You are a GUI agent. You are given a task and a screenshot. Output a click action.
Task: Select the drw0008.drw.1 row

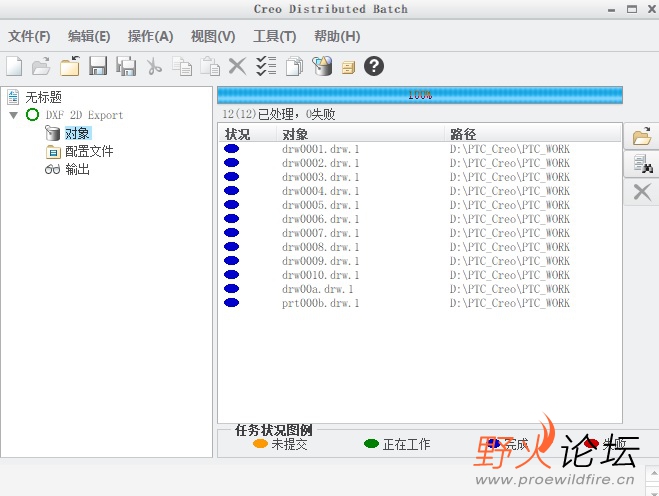[420, 247]
